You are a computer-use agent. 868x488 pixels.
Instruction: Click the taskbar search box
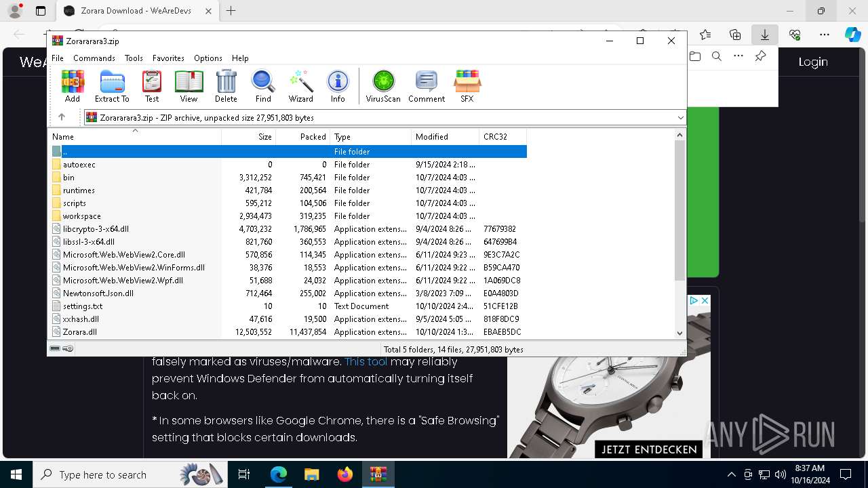130,474
